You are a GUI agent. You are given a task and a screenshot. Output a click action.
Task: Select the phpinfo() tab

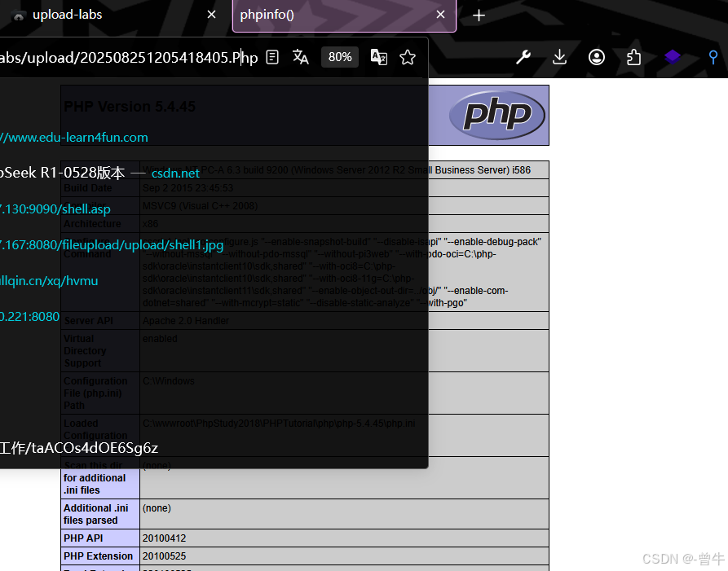coord(344,15)
